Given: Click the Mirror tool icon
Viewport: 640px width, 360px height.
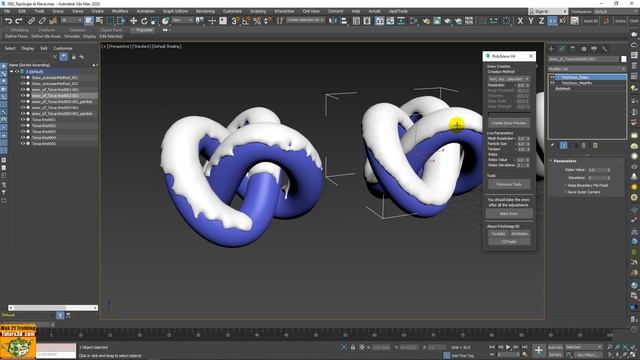Looking at the screenshot, I should pyautogui.click(x=333, y=21).
